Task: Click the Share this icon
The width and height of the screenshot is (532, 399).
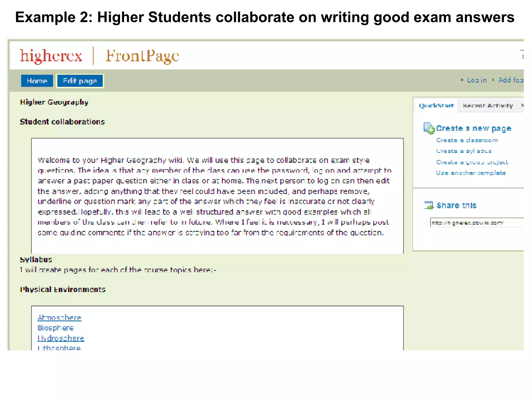Action: pyautogui.click(x=429, y=205)
